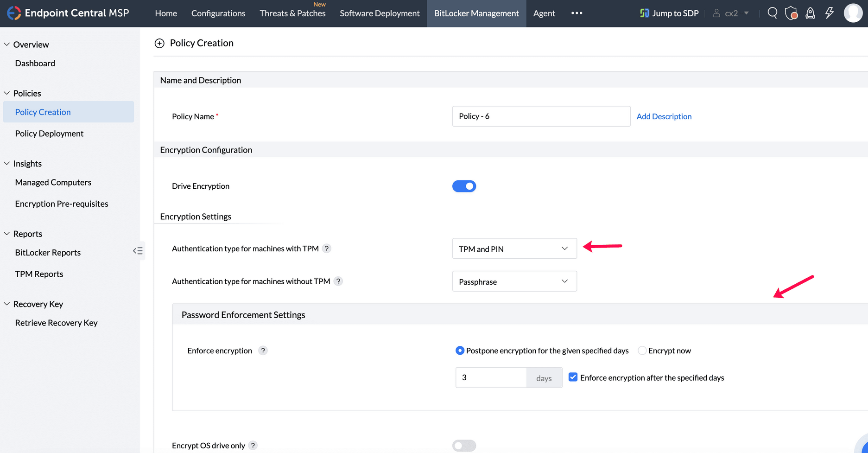
Task: Click the rocket icon in header
Action: pos(810,13)
